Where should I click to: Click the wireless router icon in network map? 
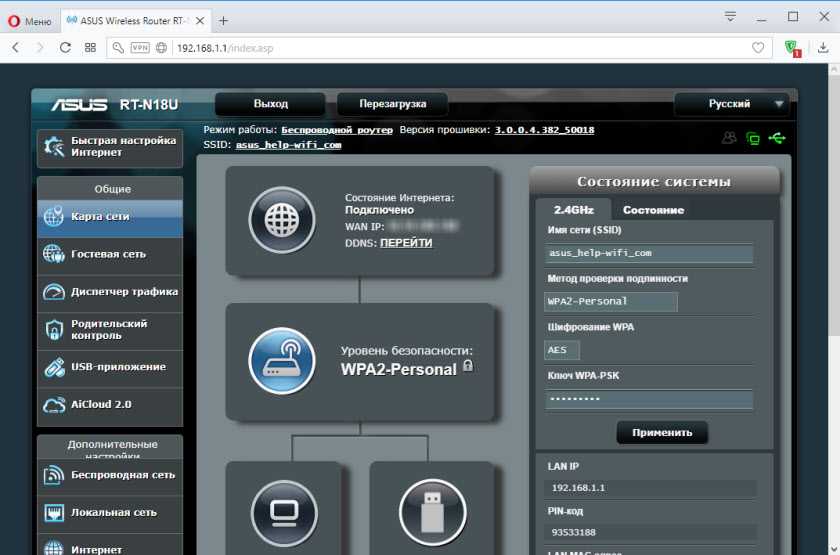tap(281, 361)
